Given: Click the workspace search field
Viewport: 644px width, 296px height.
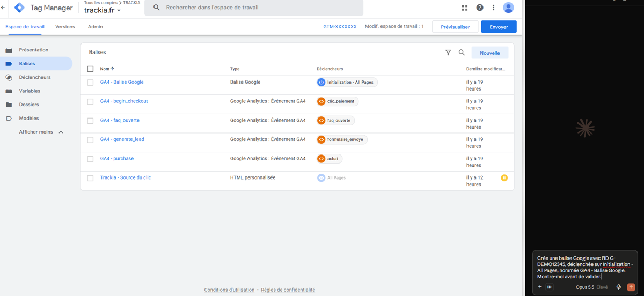Looking at the screenshot, I should 254,8.
